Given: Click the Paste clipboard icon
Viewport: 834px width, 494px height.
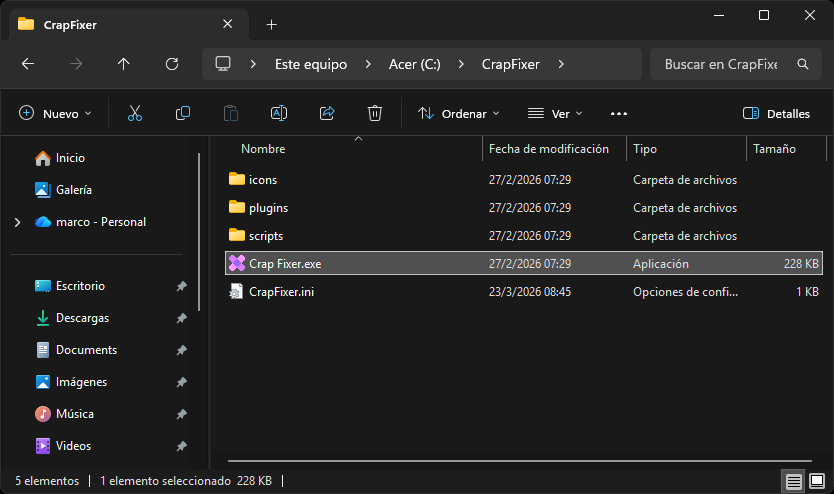Looking at the screenshot, I should coord(231,113).
